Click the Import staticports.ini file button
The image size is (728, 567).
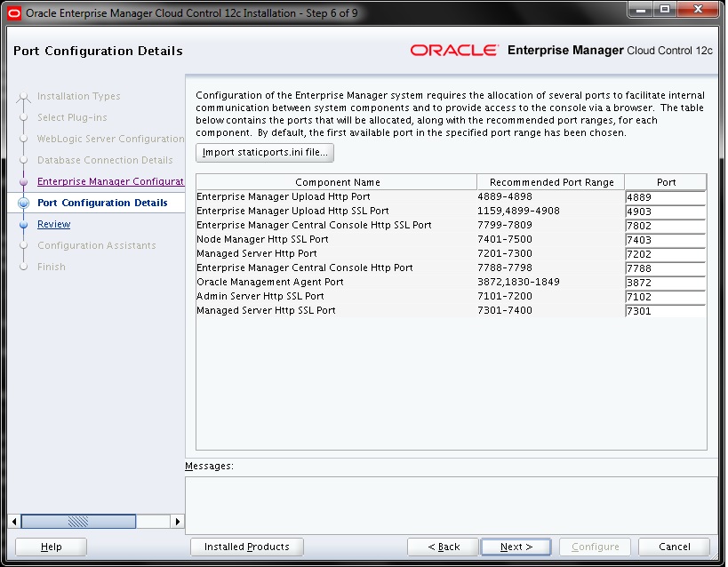click(265, 152)
